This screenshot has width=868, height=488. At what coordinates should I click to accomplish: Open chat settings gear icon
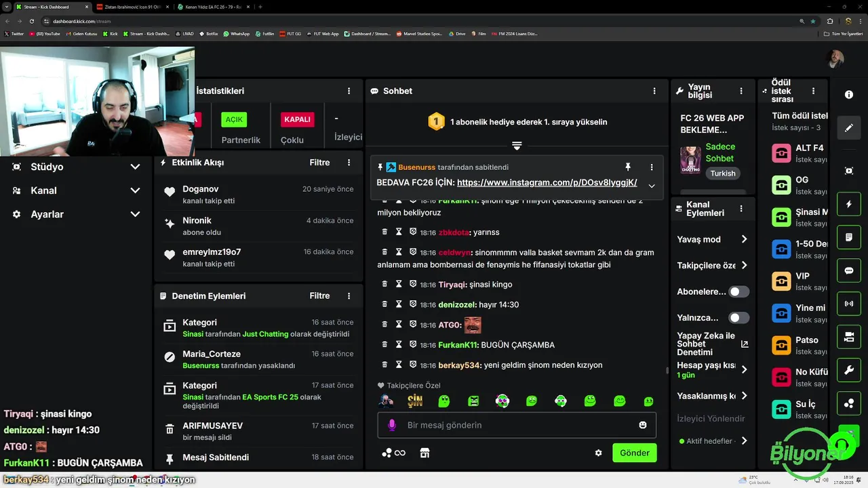pos(599,453)
